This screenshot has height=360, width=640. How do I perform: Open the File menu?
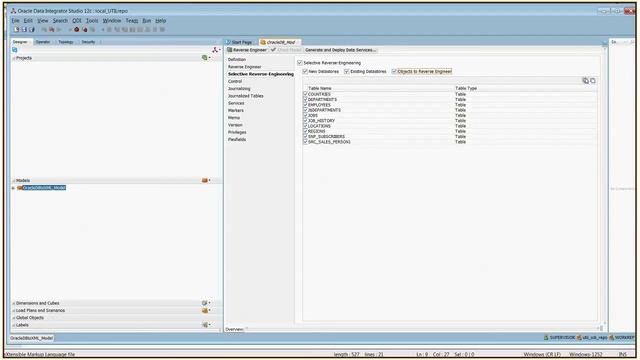16,20
